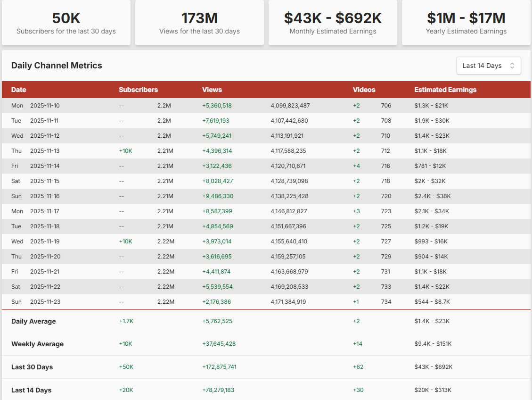Click the Daily Channel Metrics heading

[x=57, y=66]
